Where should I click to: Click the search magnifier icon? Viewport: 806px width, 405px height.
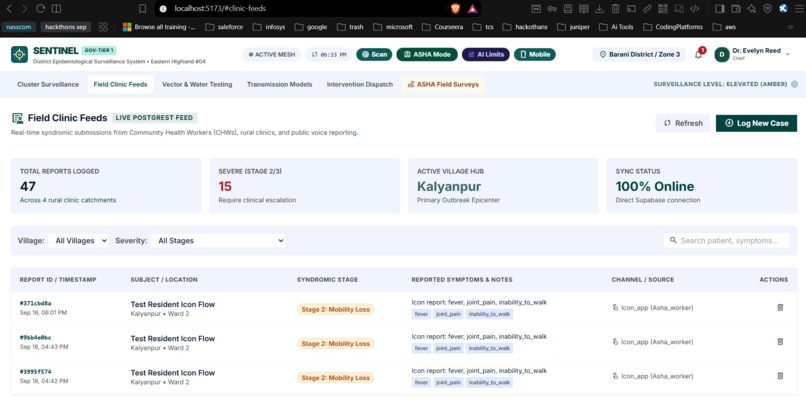pos(673,241)
